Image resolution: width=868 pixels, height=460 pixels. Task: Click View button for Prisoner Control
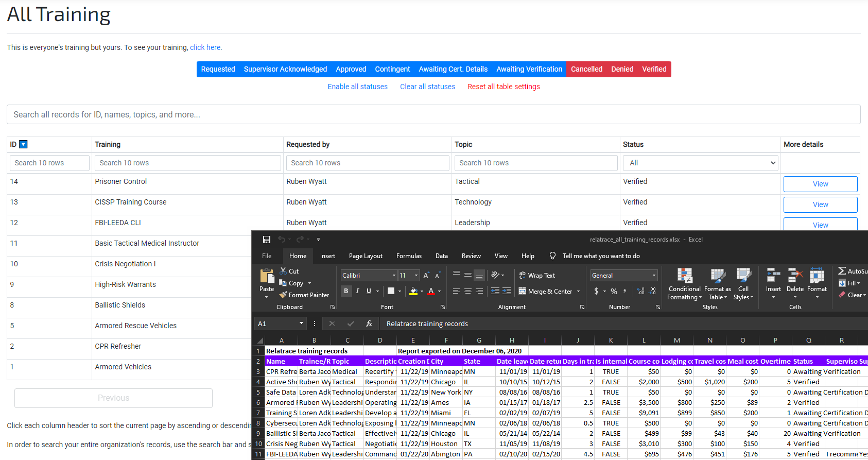820,184
